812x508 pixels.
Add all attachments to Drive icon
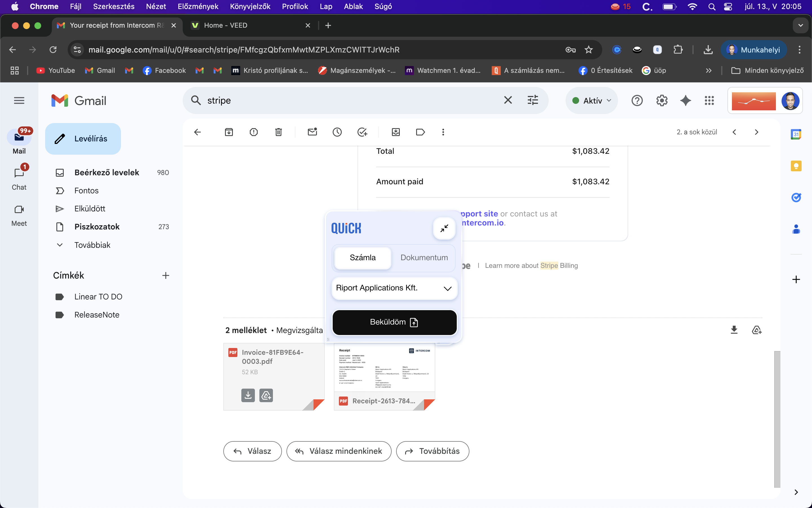click(757, 330)
